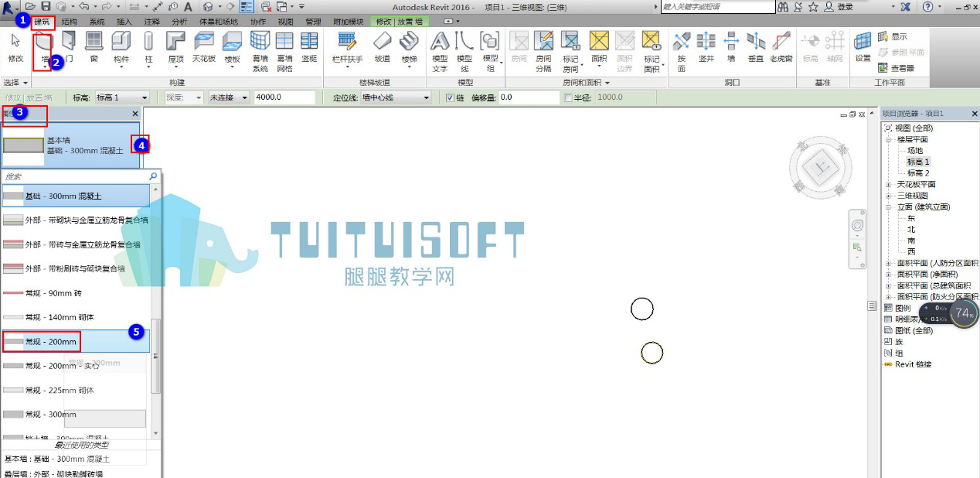The image size is (980, 478).
Task: Open the 注释 ribbon tab
Action: pos(152,22)
